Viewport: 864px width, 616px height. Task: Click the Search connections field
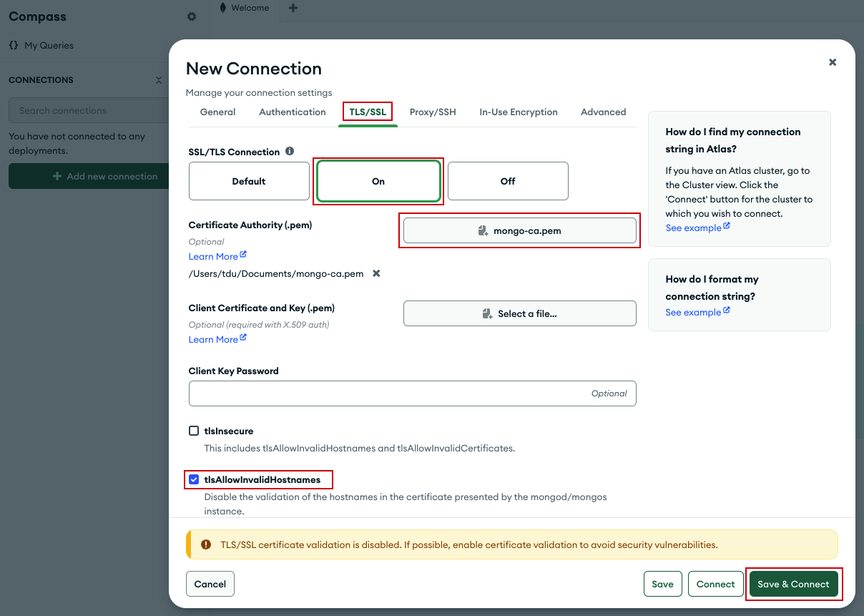coord(86,109)
